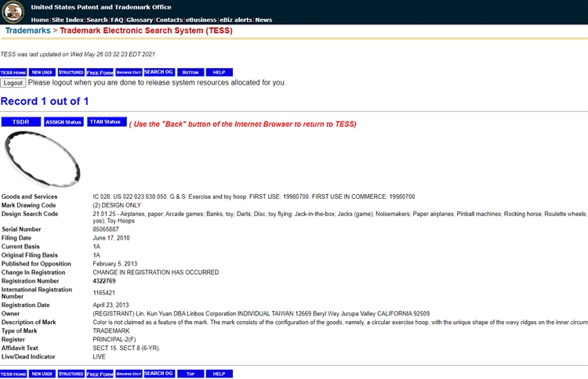The height and width of the screenshot is (379, 588).
Task: Go to Search in header navigation
Action: click(97, 20)
